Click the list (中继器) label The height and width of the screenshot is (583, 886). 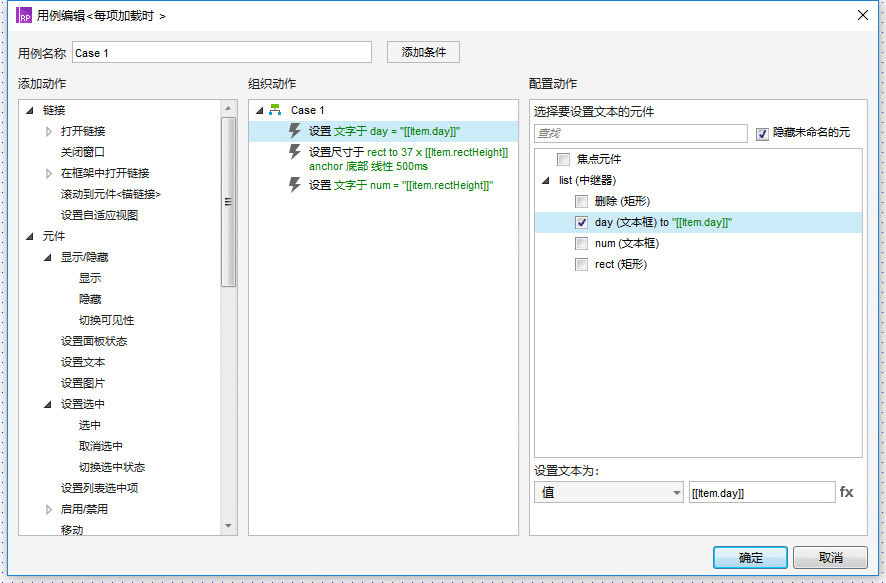click(x=588, y=180)
